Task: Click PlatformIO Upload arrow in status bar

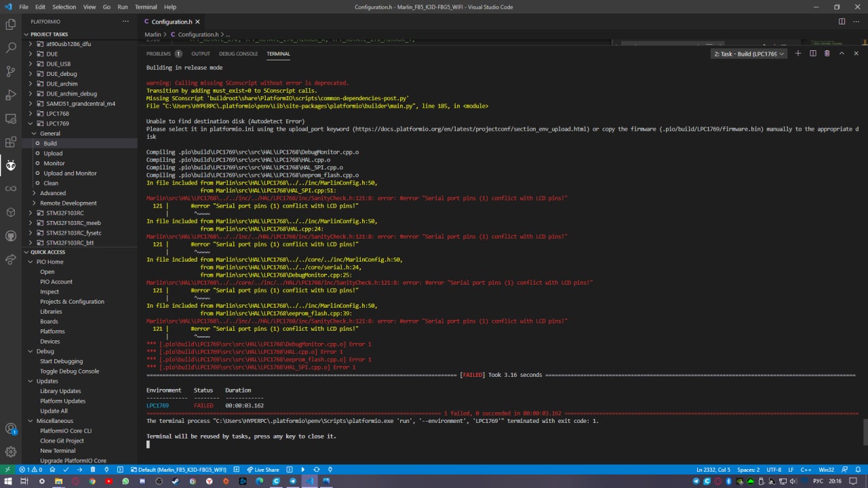Action: pyautogui.click(x=79, y=470)
